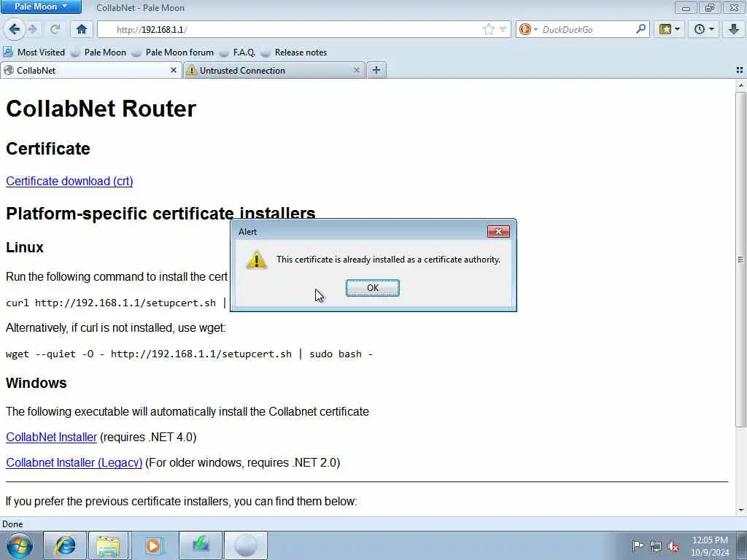
Task: Click the scrollbar down arrow
Action: (740, 510)
